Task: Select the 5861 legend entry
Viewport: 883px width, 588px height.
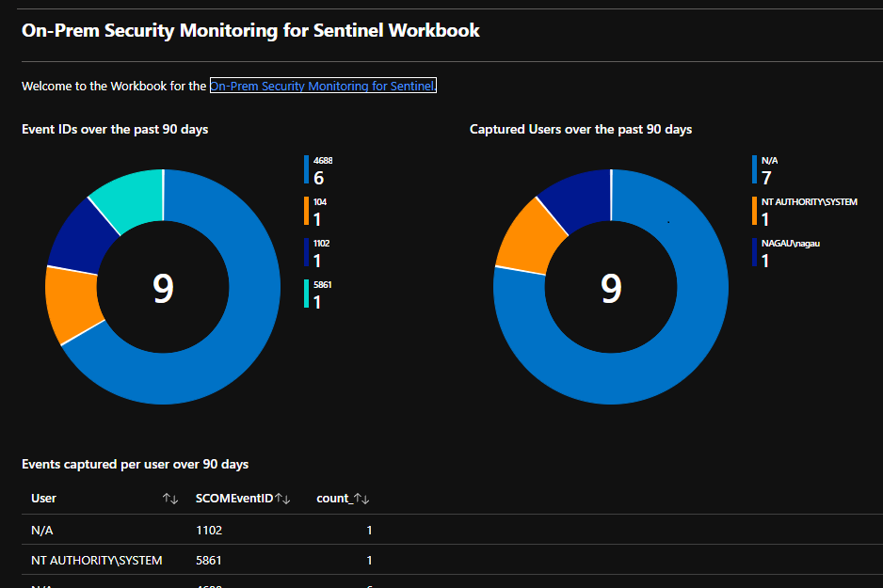Action: tap(318, 294)
